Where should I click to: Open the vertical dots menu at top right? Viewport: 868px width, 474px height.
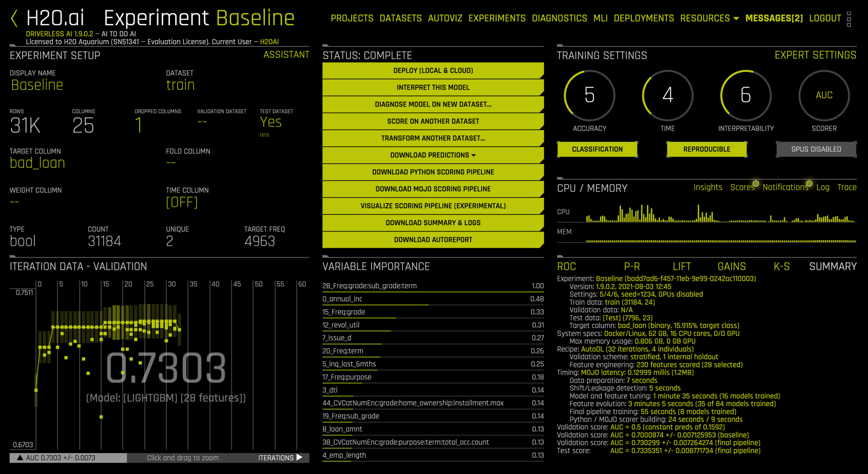tap(849, 19)
